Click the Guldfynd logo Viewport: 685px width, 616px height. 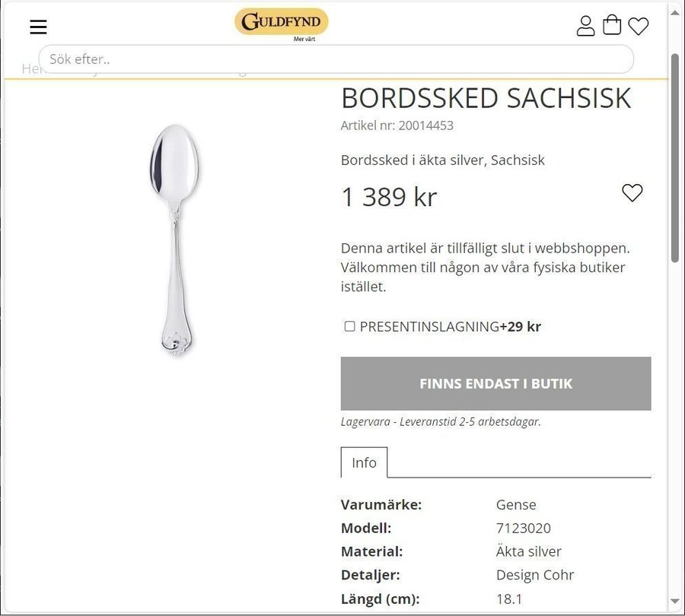click(x=281, y=22)
